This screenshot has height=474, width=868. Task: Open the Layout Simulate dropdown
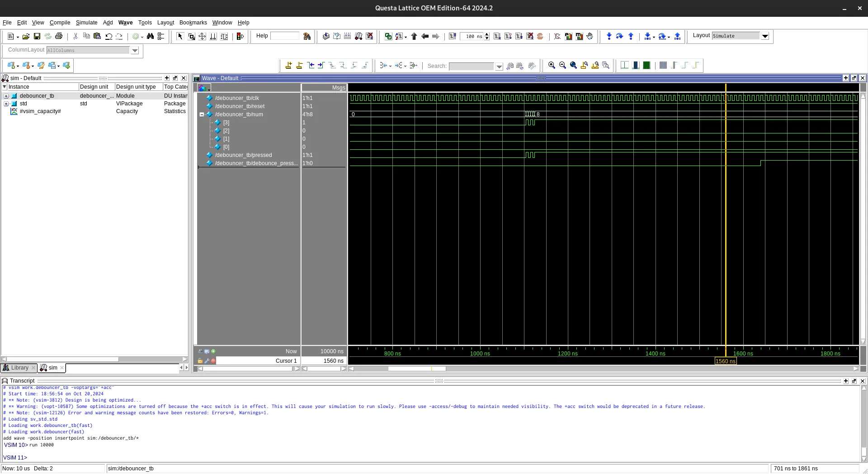(765, 36)
